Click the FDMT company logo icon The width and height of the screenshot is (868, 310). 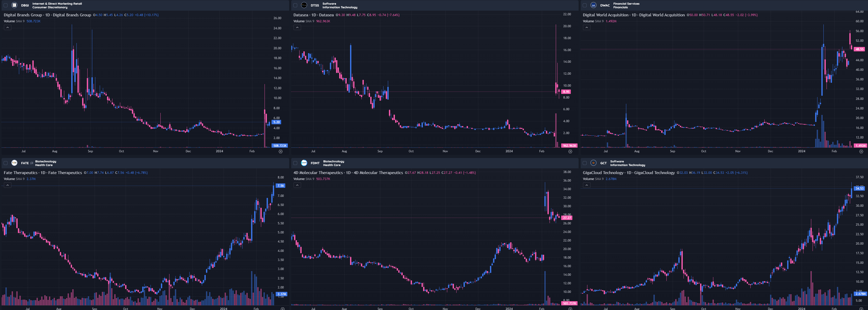click(x=304, y=163)
